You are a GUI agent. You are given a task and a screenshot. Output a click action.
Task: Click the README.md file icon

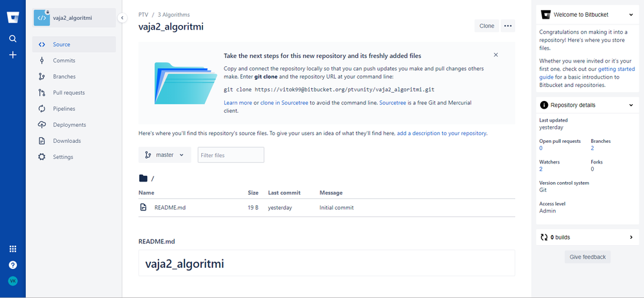[x=143, y=207]
